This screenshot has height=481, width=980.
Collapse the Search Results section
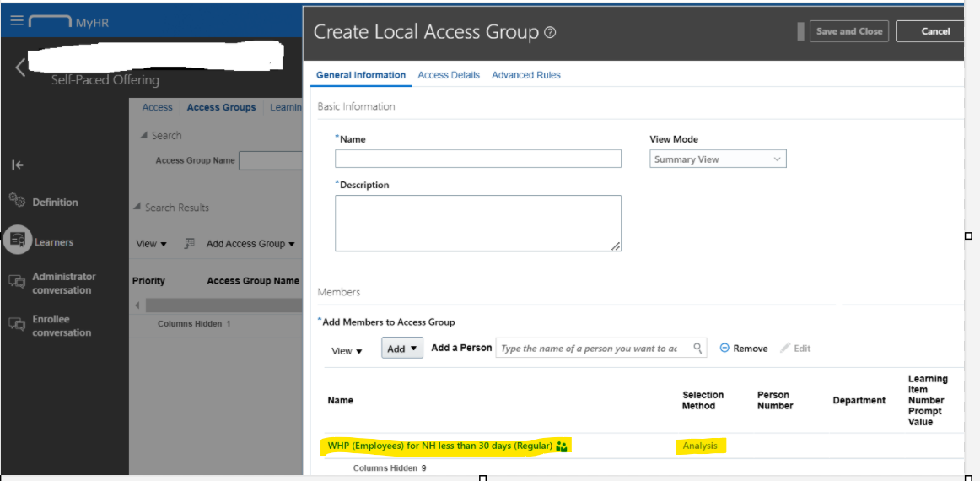(137, 207)
